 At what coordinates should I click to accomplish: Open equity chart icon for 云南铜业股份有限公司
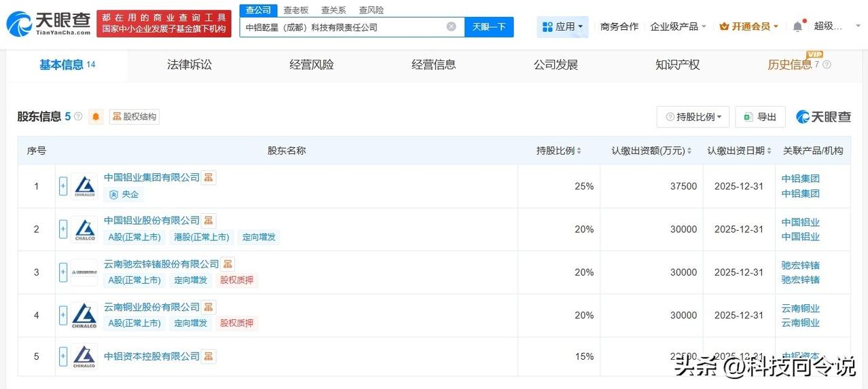(209, 307)
